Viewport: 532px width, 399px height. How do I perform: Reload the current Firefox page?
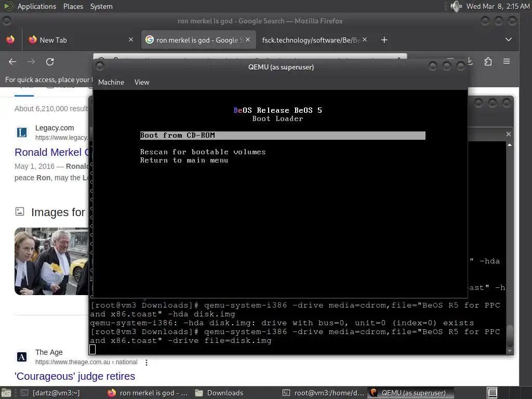point(50,62)
